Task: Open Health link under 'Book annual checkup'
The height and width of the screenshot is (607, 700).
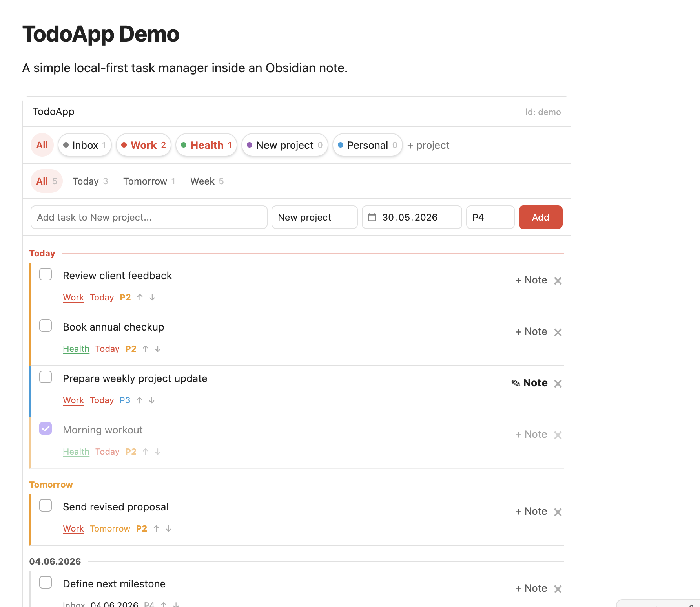Action: coord(76,349)
